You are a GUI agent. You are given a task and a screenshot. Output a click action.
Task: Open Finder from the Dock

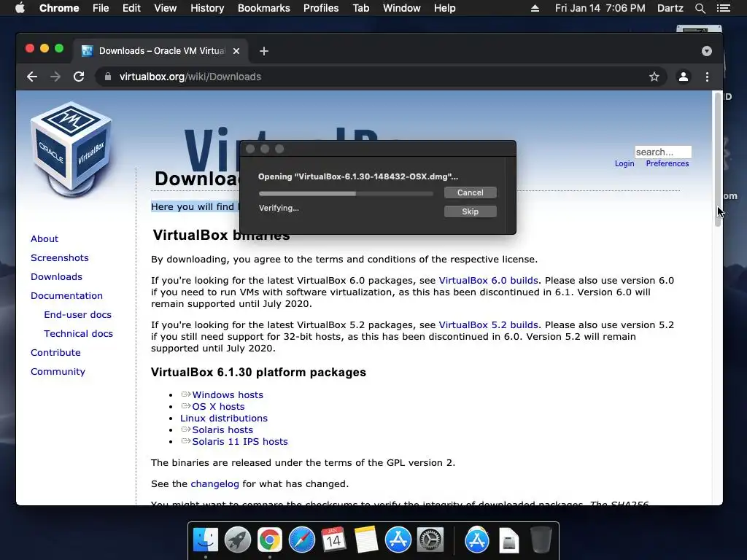[x=206, y=540]
